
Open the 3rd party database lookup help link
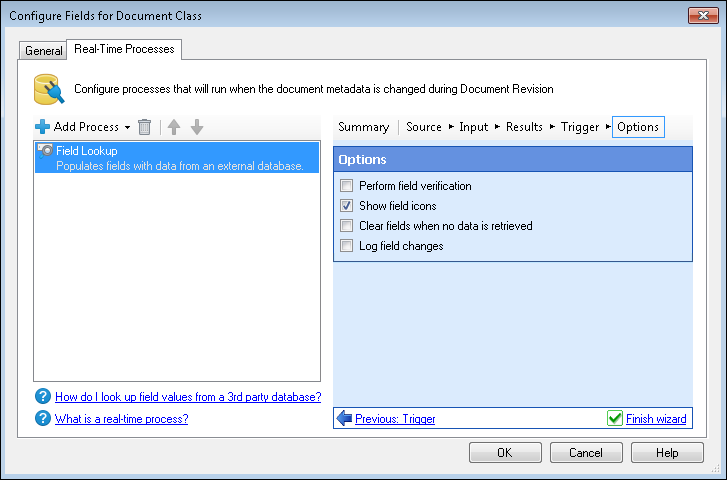[188, 397]
